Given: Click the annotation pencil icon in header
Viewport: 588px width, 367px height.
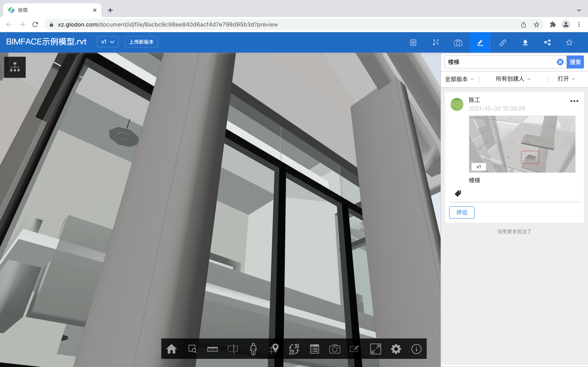Looking at the screenshot, I should [x=480, y=43].
